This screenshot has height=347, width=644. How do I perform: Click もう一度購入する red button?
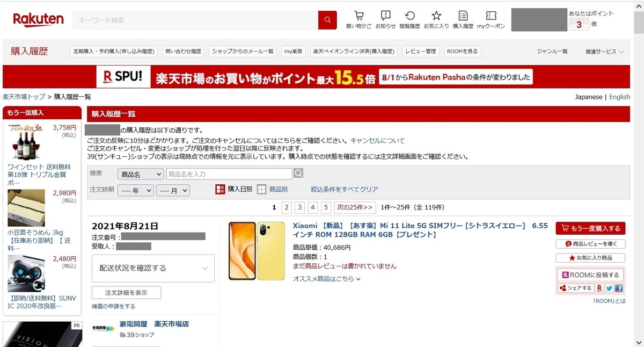[x=590, y=228]
